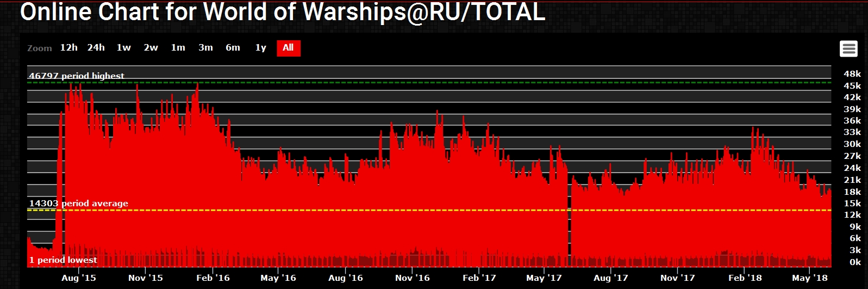868x289 pixels.
Task: Switch chart zoom to 1m
Action: (178, 47)
